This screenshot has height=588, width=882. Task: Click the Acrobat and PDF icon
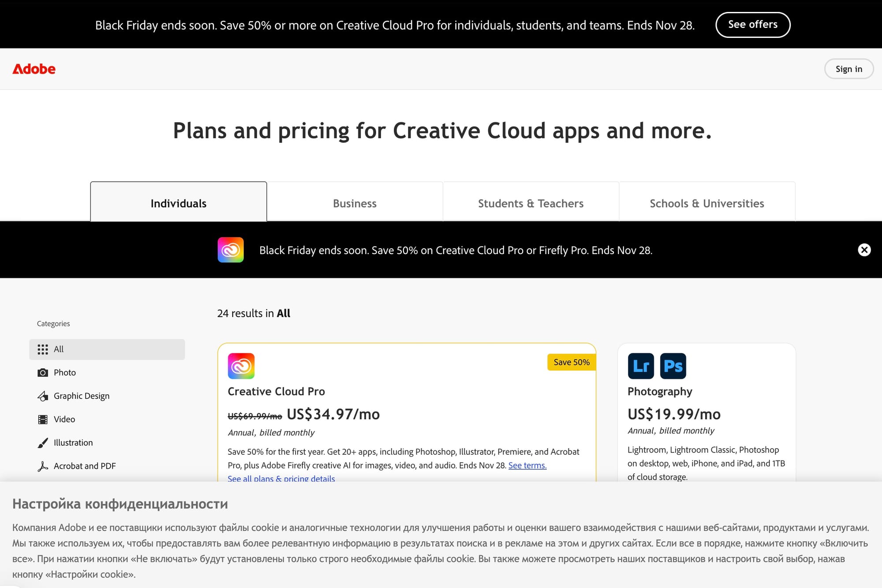click(x=43, y=466)
